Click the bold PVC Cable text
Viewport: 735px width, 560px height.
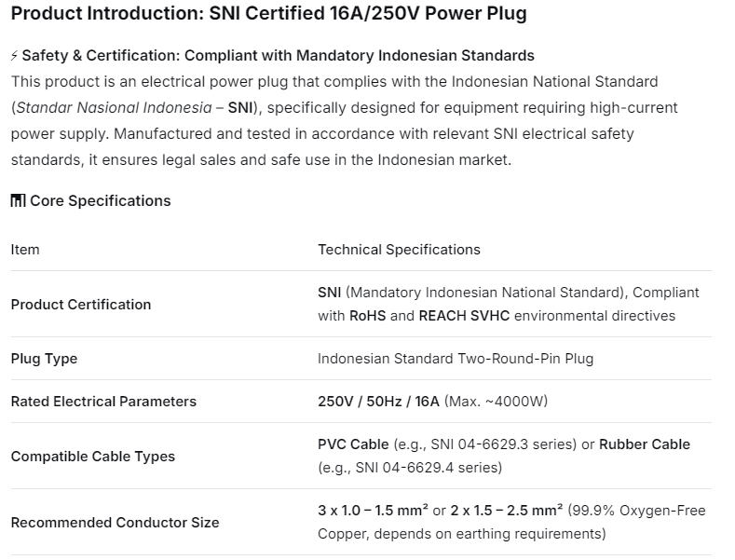(353, 444)
